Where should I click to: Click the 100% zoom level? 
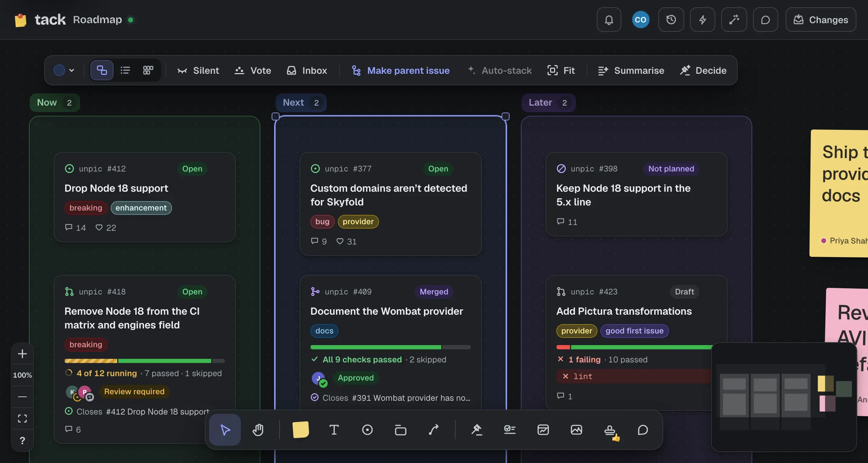tap(22, 375)
